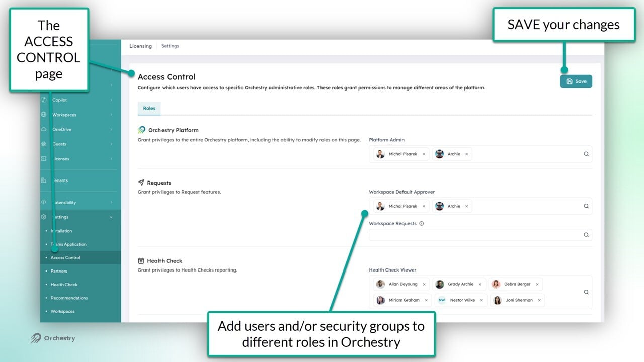
Task: Open the Settings item in the top bar
Action: pos(170,46)
